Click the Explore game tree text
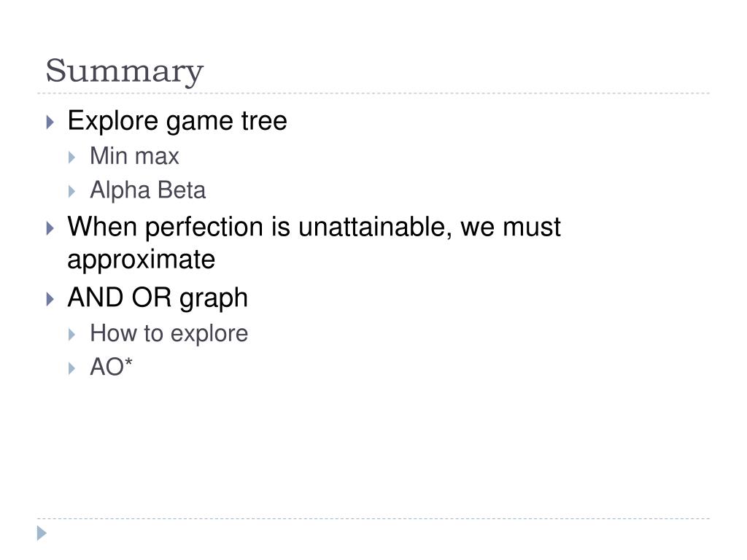This screenshot has height=560, width=747. (177, 121)
